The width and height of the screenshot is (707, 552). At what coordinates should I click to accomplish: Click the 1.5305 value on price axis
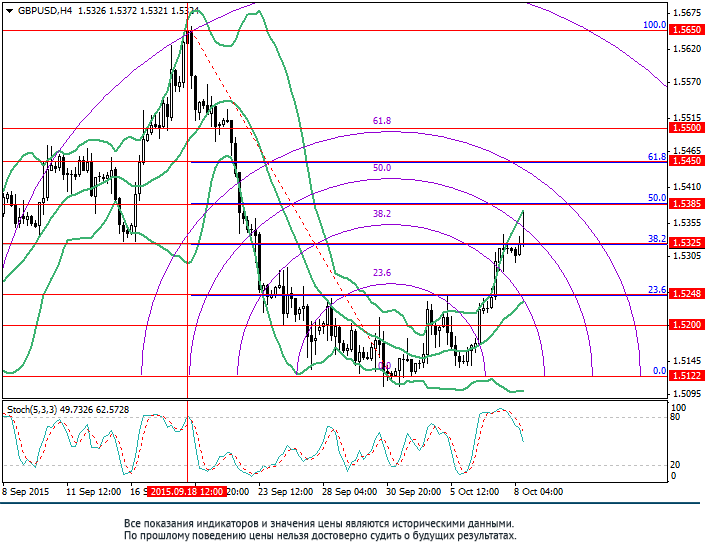pos(687,256)
